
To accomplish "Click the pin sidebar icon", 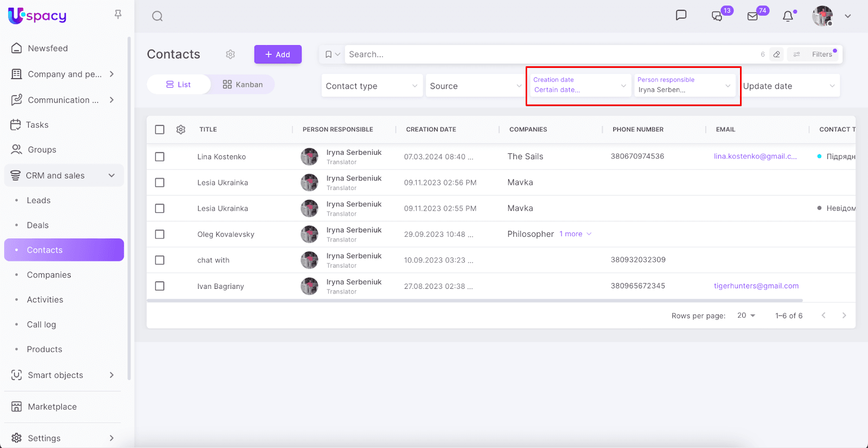I will tap(118, 15).
